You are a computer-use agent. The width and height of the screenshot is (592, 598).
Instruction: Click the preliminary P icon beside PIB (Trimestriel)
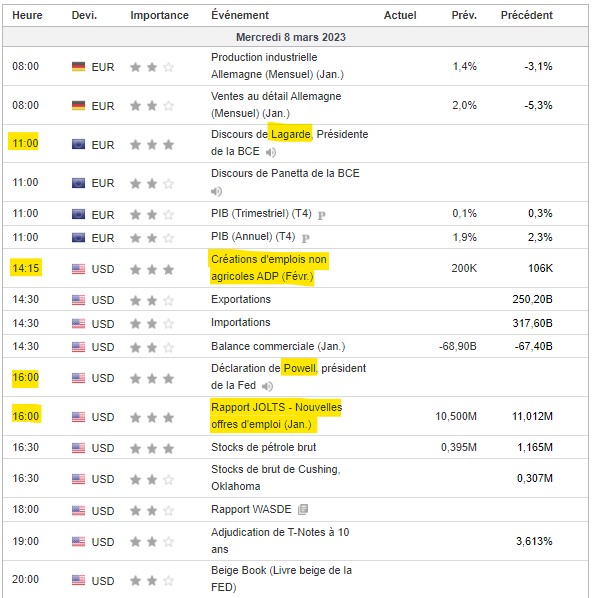[x=322, y=215]
